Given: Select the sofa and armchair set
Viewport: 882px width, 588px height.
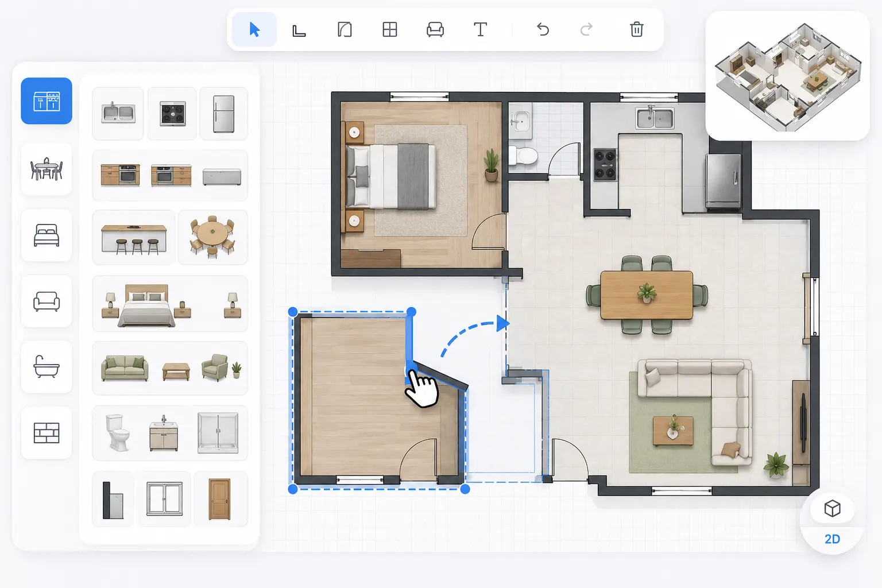Looking at the screenshot, I should pos(170,368).
